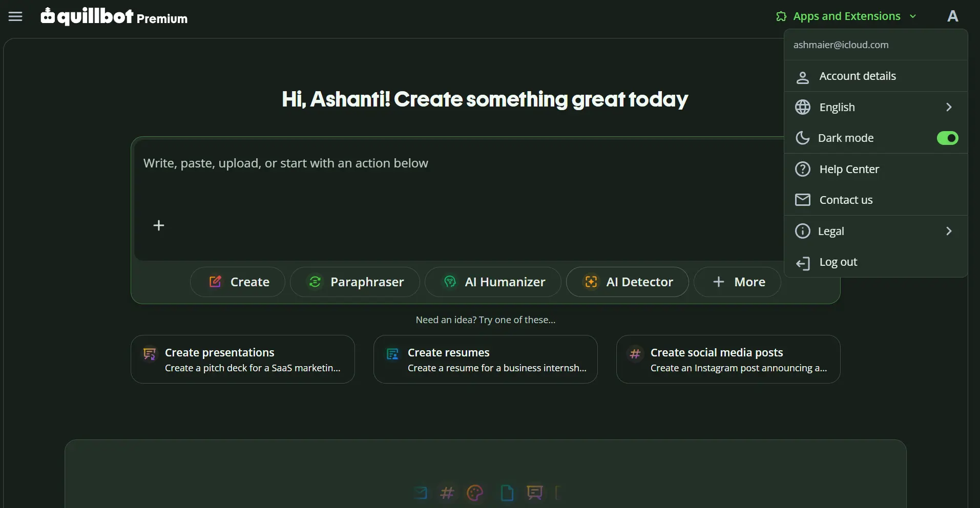
Task: Click the Apps and Extensions link
Action: [x=847, y=16]
